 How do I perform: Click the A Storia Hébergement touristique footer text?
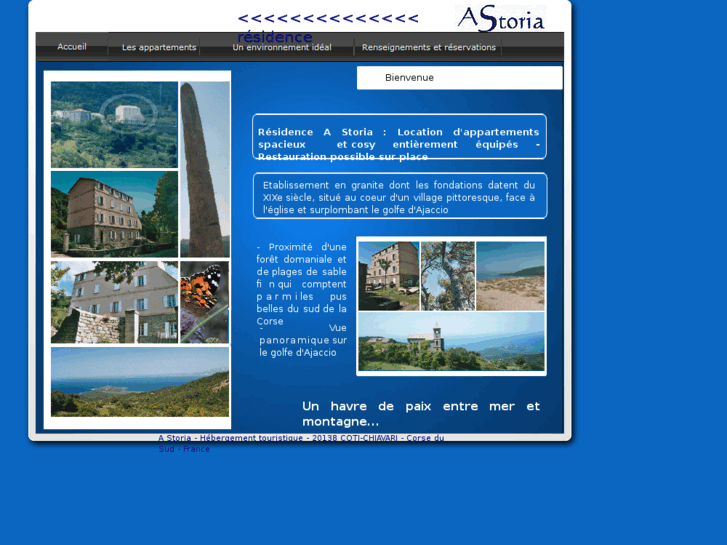tap(301, 443)
